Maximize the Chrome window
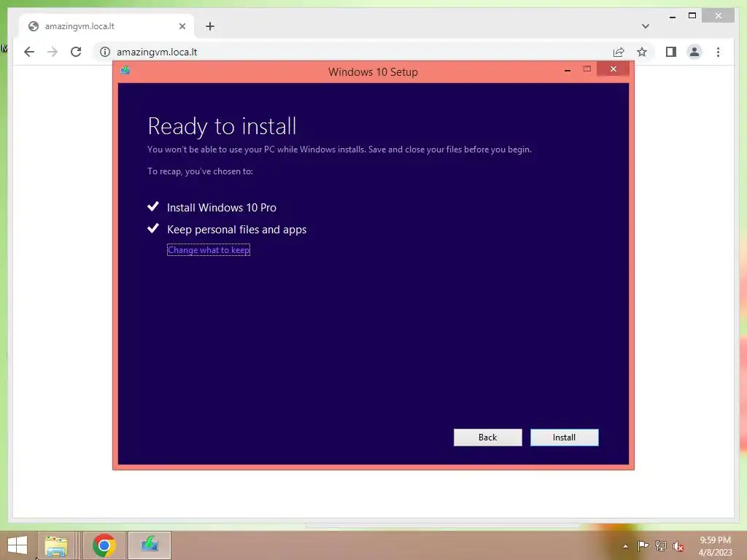Screen dimensions: 747x560 tap(692, 16)
